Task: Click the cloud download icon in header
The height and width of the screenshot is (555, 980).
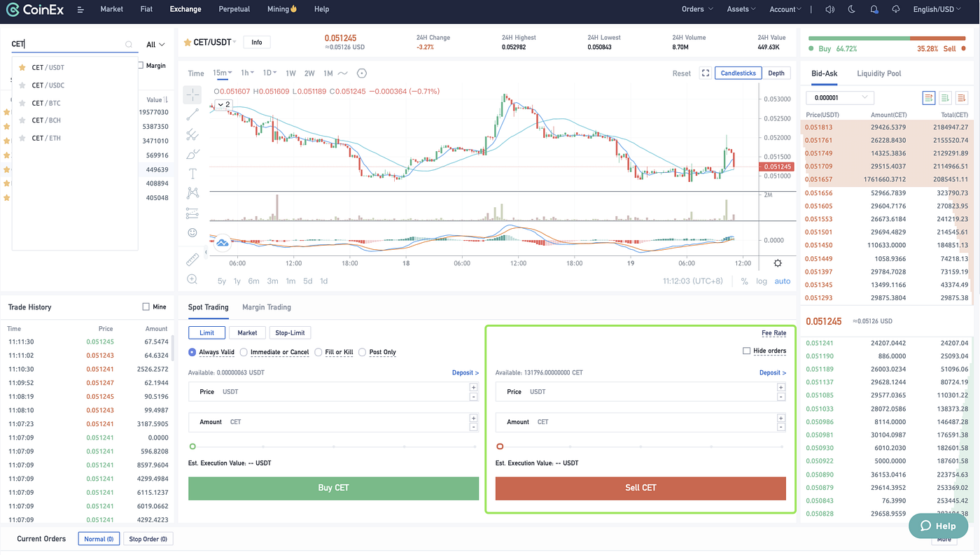Action: tap(896, 9)
